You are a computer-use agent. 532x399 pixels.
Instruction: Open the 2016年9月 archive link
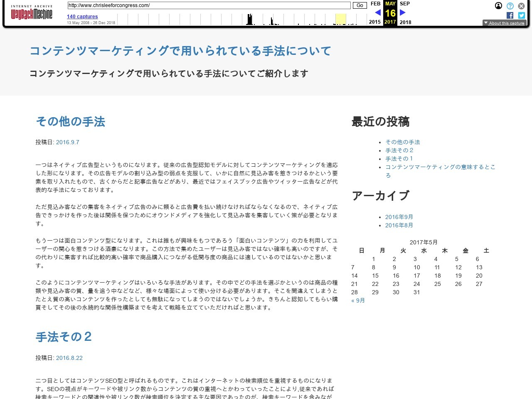coord(399,217)
